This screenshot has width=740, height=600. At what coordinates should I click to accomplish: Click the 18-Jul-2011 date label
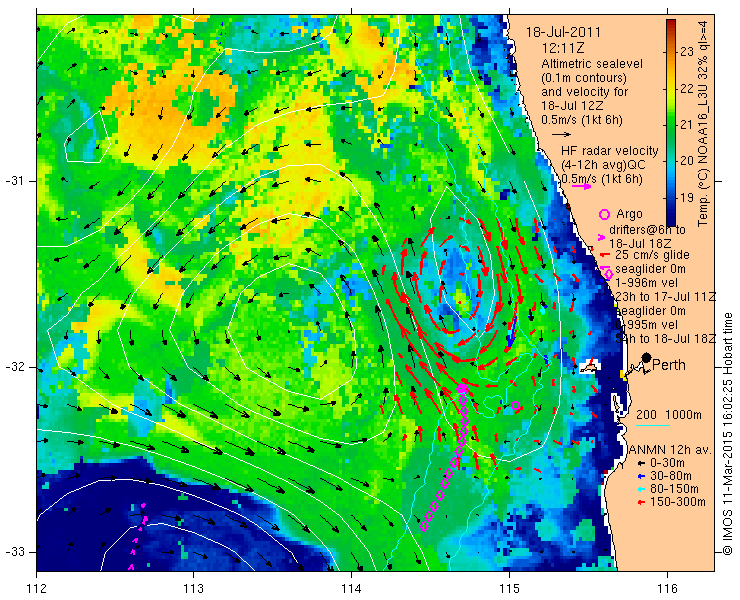[563, 33]
